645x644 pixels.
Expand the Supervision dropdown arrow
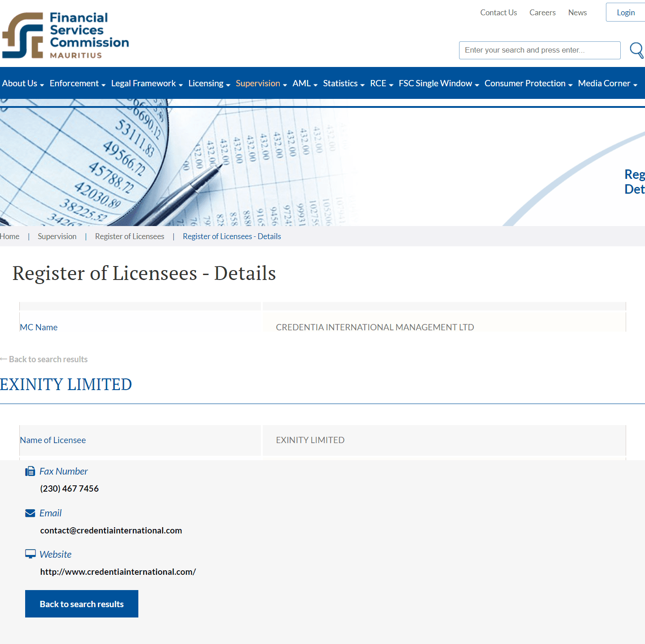point(285,85)
